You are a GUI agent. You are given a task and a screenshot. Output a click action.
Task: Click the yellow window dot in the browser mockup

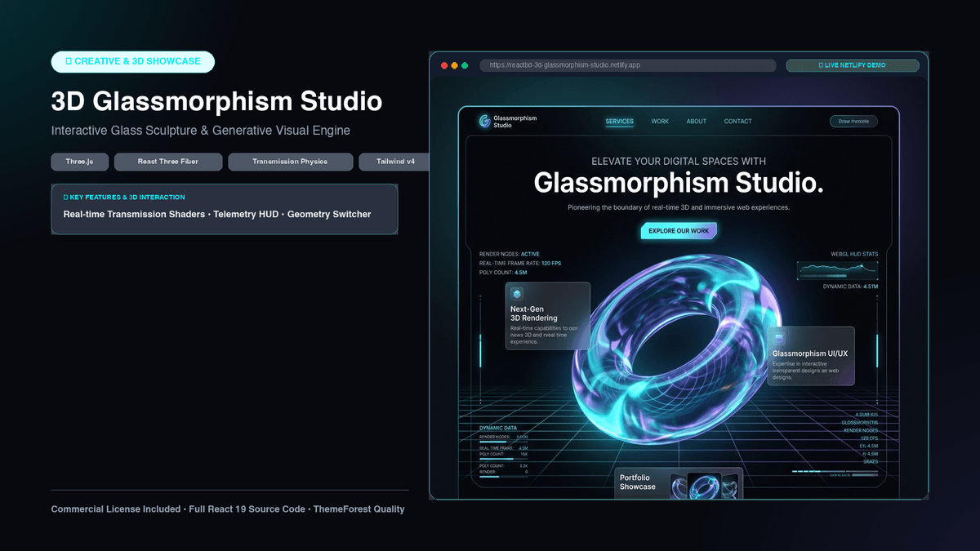454,65
